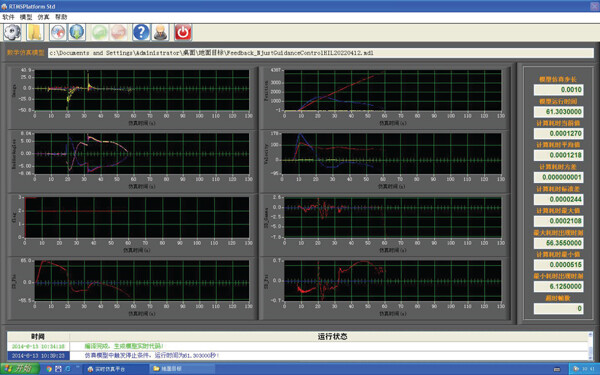Click the gear settings toolbar icon
The image size is (600, 375).
pos(12,32)
